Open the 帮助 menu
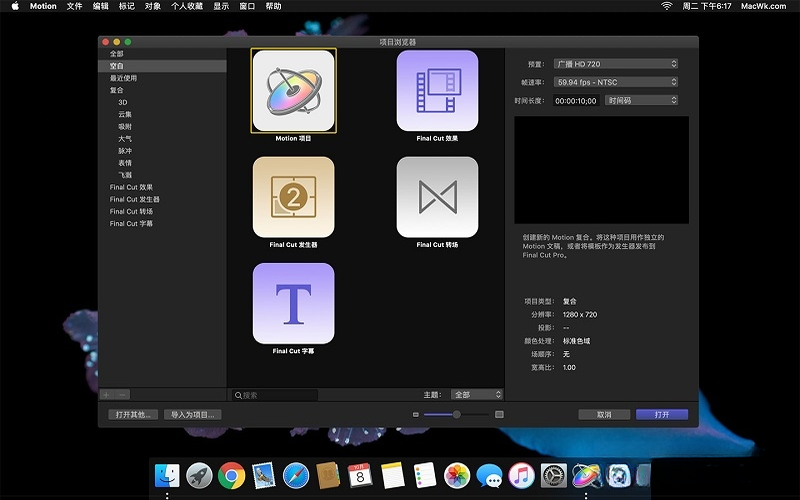The image size is (800, 500). pyautogui.click(x=273, y=6)
